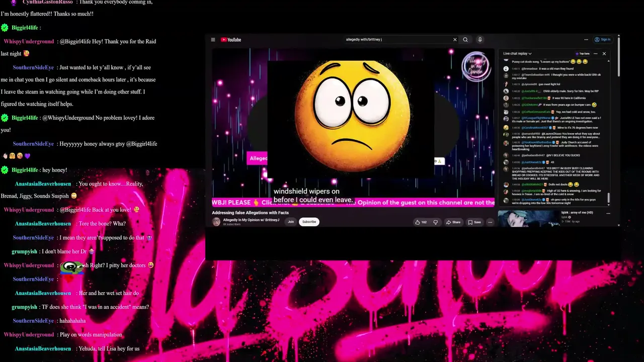Share the video
Screen dimensions: 644x362
(x=453, y=222)
